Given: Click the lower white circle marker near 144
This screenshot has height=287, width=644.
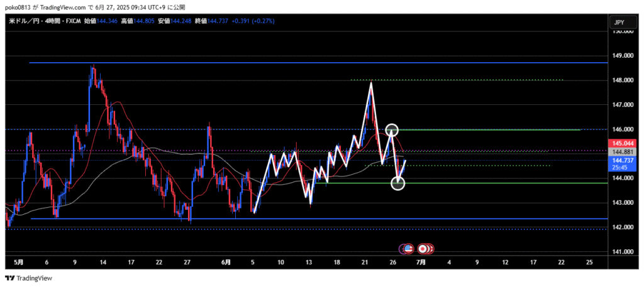Looking at the screenshot, I should [398, 183].
